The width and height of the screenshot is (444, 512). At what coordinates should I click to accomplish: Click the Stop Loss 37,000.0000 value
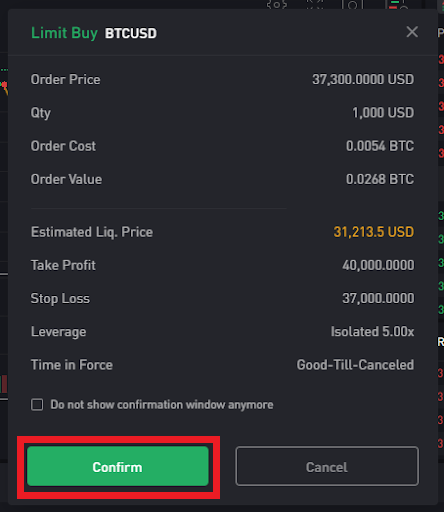(x=378, y=298)
